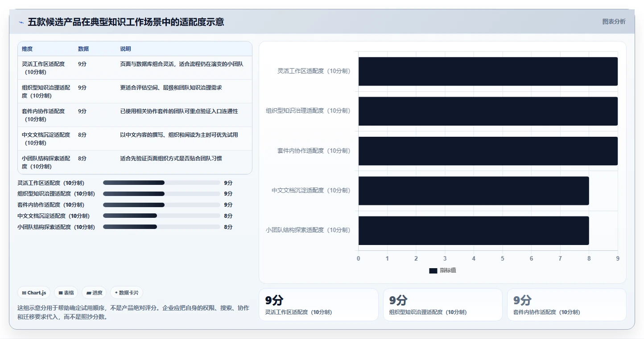Viewport: 644px width, 339px height.
Task: Click the 灵活工作区适配度 chart bar
Action: click(x=488, y=71)
